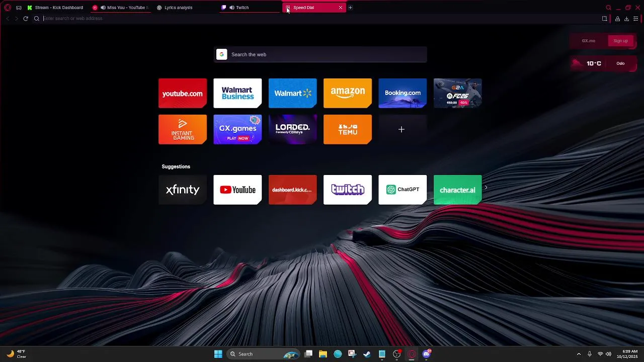Mute audio on the Miss You YouTube tab
The width and height of the screenshot is (644, 362).
(x=103, y=8)
